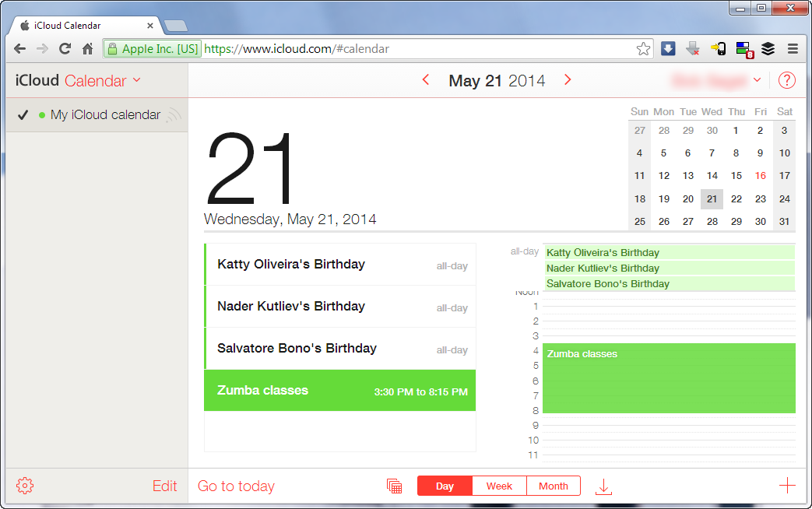Viewport: 812px width, 509px height.
Task: Click the green My iCloud calendar color dot
Action: coord(42,115)
